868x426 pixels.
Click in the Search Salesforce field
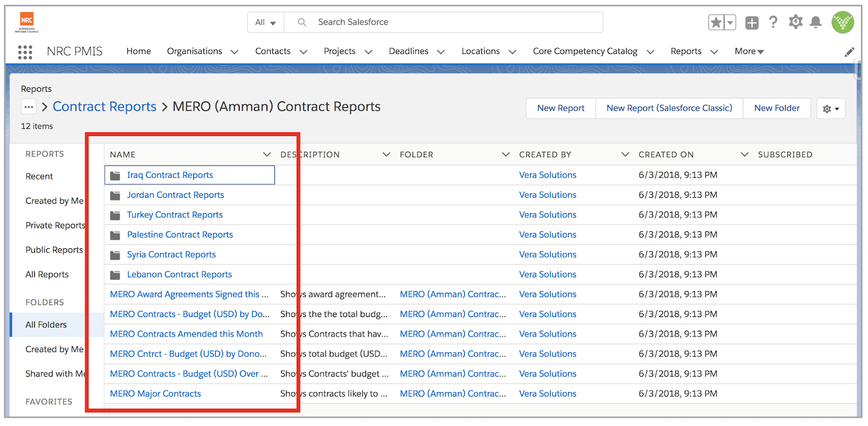[443, 22]
